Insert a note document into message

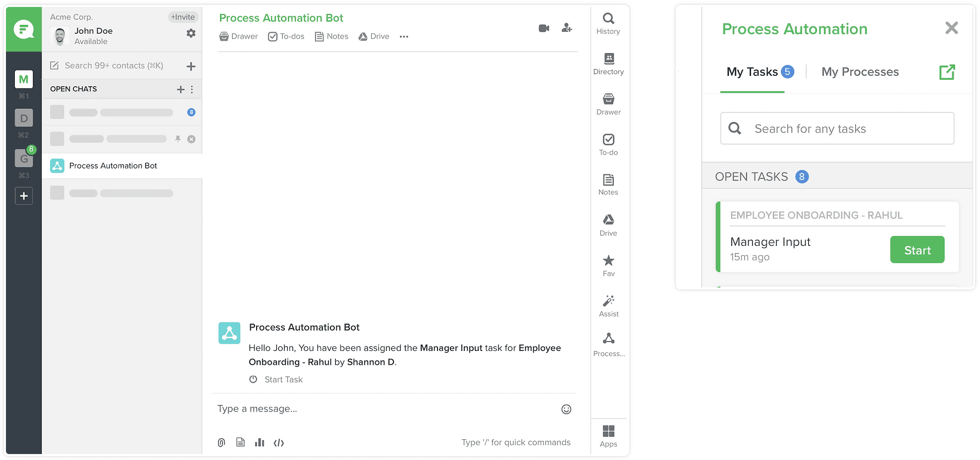[240, 442]
